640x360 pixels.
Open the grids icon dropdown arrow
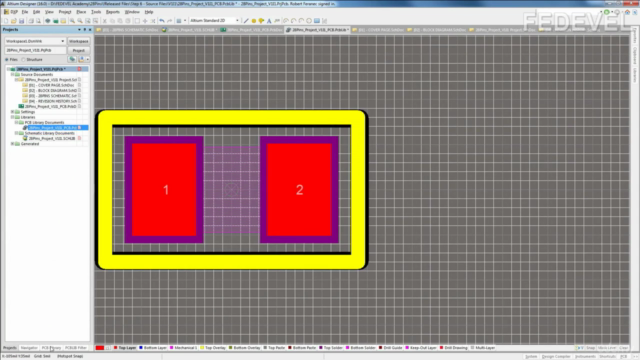click(185, 21)
